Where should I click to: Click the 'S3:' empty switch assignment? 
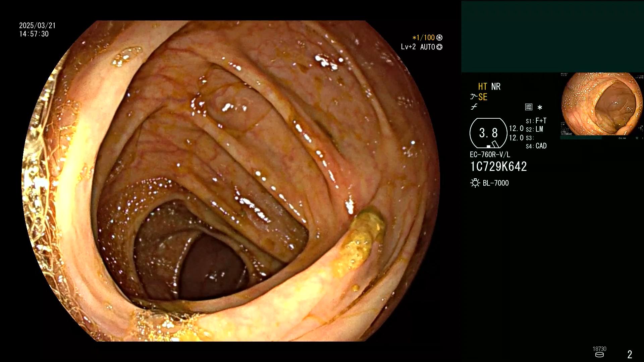tap(529, 138)
